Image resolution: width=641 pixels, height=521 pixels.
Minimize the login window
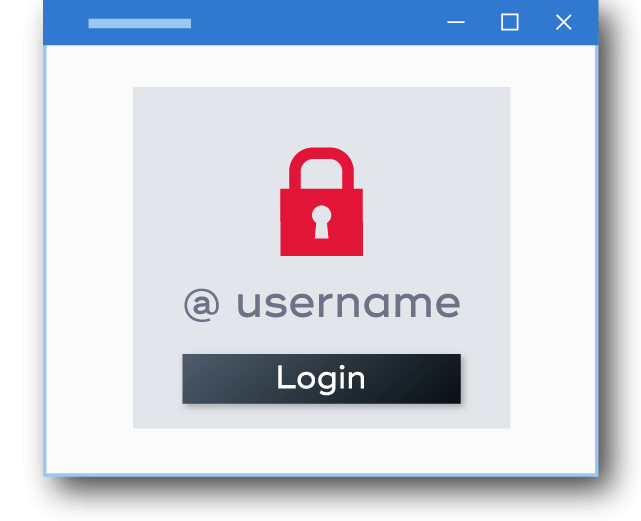click(x=456, y=22)
